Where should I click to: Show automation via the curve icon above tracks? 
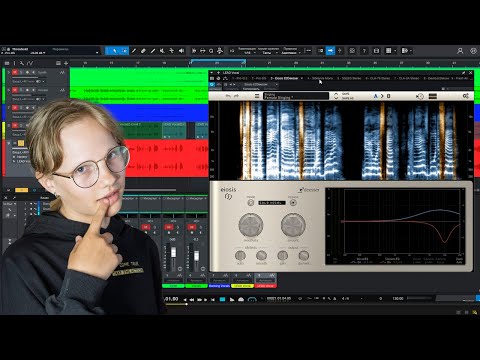click(30, 63)
